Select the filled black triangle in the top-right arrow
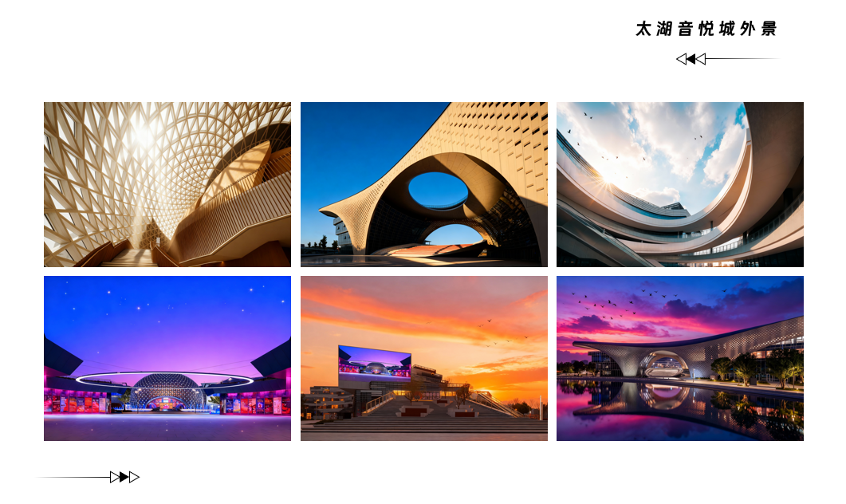846x504 pixels. [x=691, y=59]
